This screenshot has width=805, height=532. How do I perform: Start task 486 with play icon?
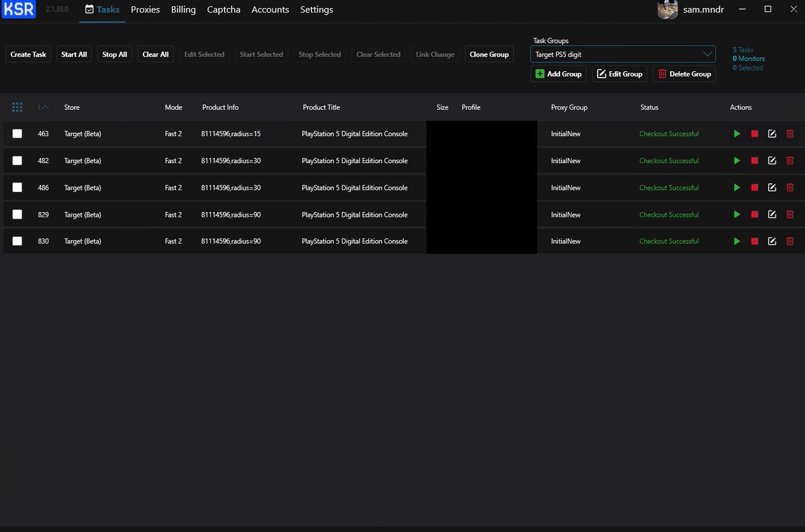pyautogui.click(x=737, y=188)
